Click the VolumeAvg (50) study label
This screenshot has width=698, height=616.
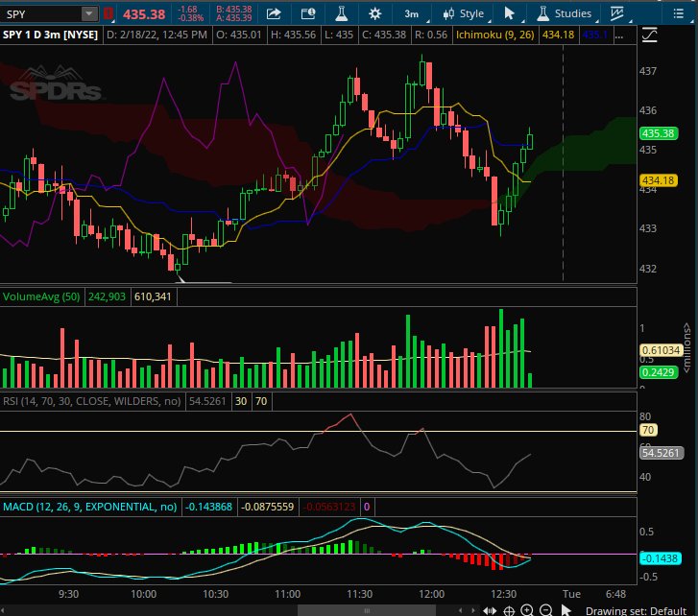(41, 296)
